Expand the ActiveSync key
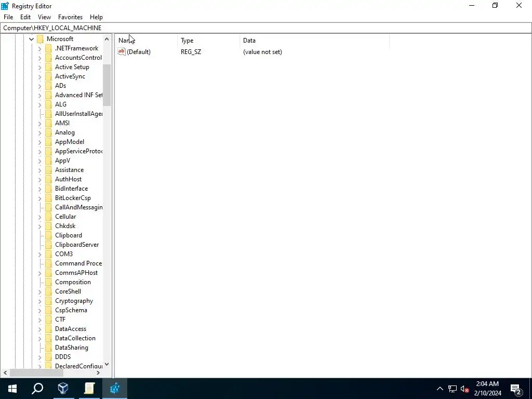Viewport: 532px width, 399px height. point(39,76)
